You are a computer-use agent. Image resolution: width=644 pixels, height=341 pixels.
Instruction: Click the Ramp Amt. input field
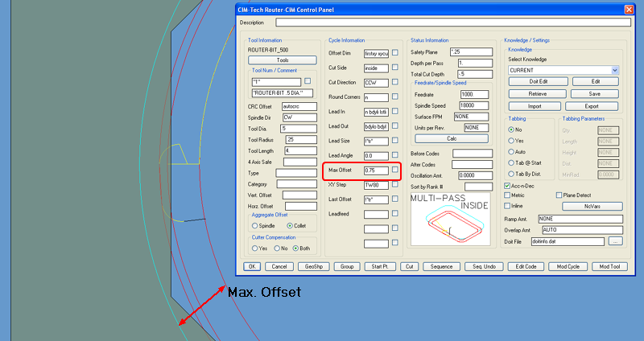pyautogui.click(x=580, y=219)
